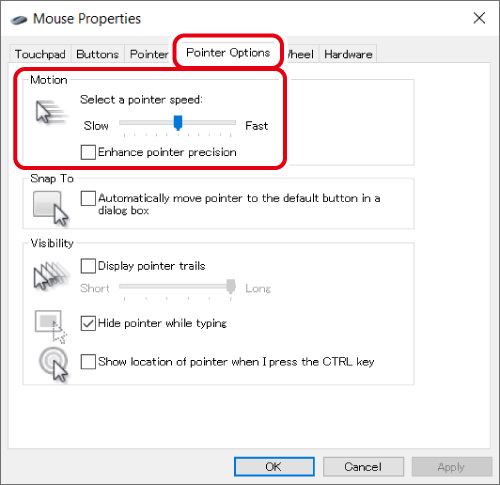500x485 pixels.
Task: Enable Display pointer trails
Action: [88, 266]
